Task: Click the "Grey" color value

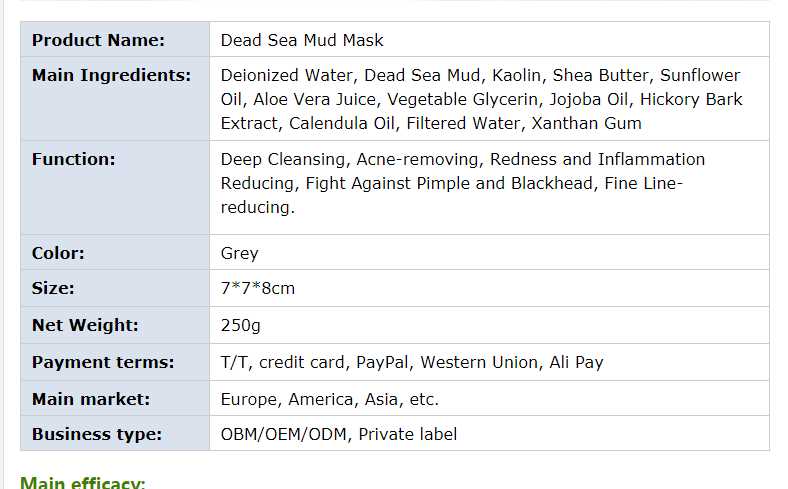Action: pyautogui.click(x=239, y=253)
